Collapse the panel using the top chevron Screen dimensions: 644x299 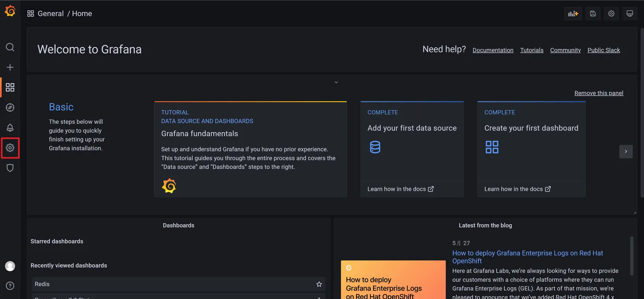[336, 82]
